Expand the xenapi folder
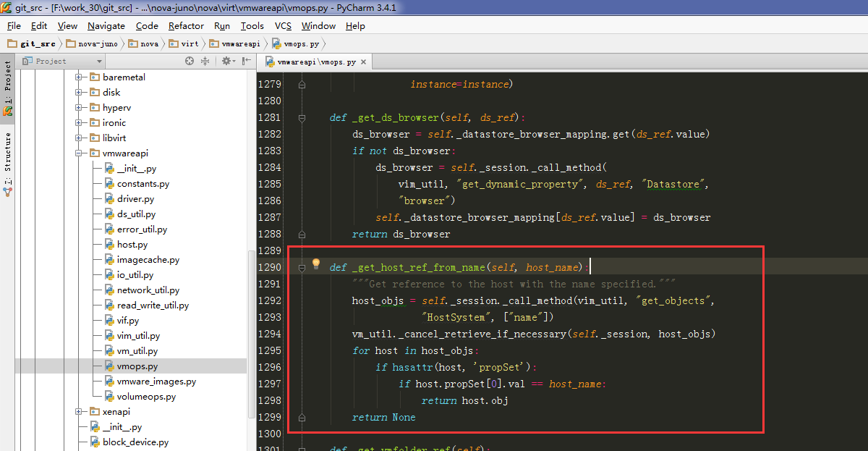This screenshot has width=868, height=451. tap(79, 411)
